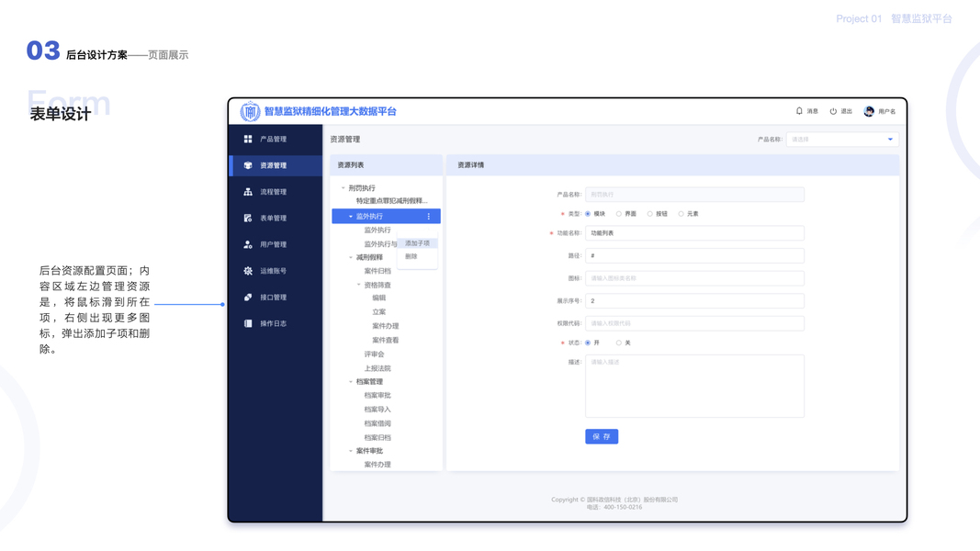Click the 功能名称 input field
Screen dimensions: 980x551
(x=694, y=233)
